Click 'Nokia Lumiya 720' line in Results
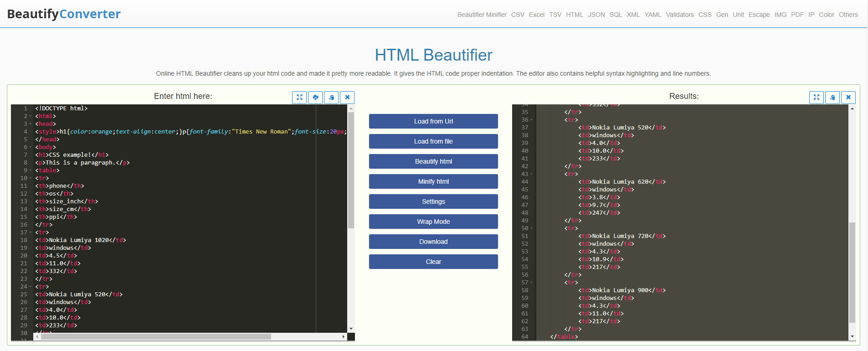This screenshot has width=868, height=351. click(622, 236)
